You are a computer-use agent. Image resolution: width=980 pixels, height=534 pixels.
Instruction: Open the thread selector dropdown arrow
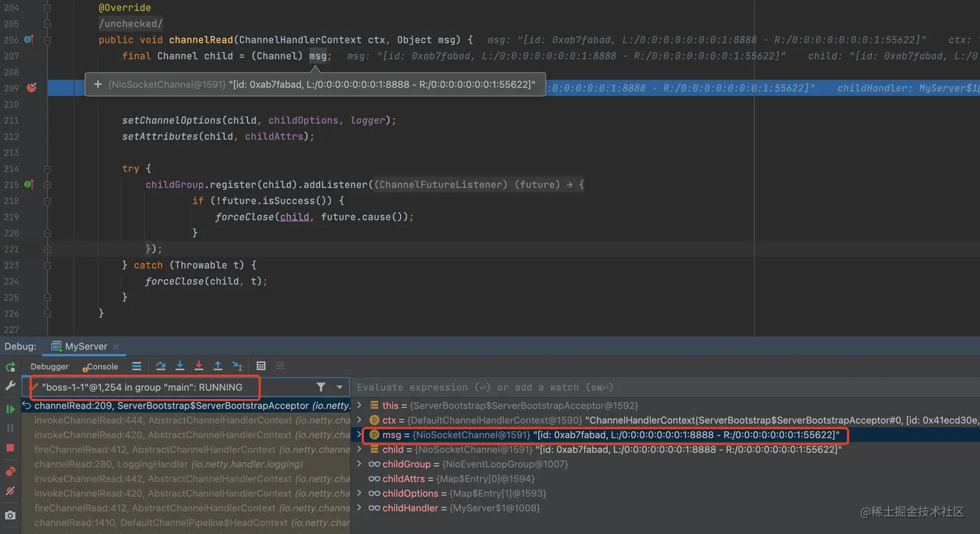pyautogui.click(x=340, y=387)
